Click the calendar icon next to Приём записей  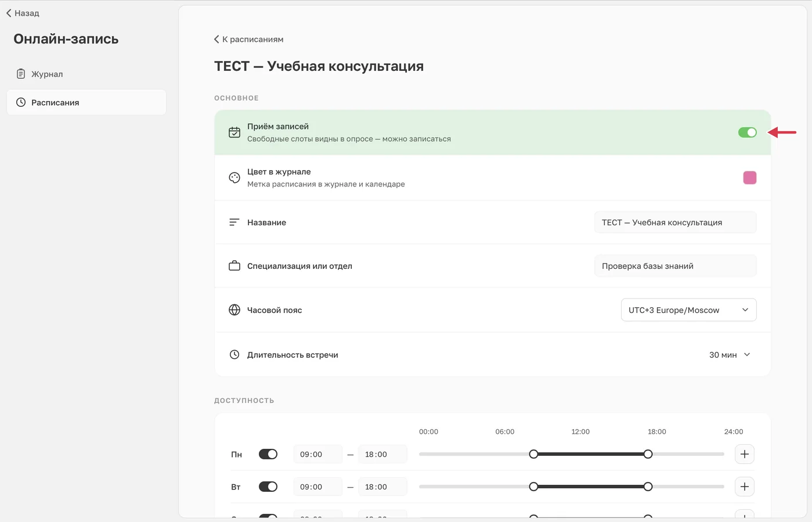coord(234,132)
